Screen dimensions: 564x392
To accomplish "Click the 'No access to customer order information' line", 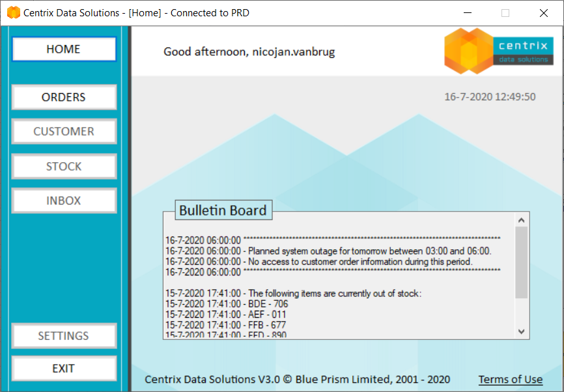I will 319,262.
